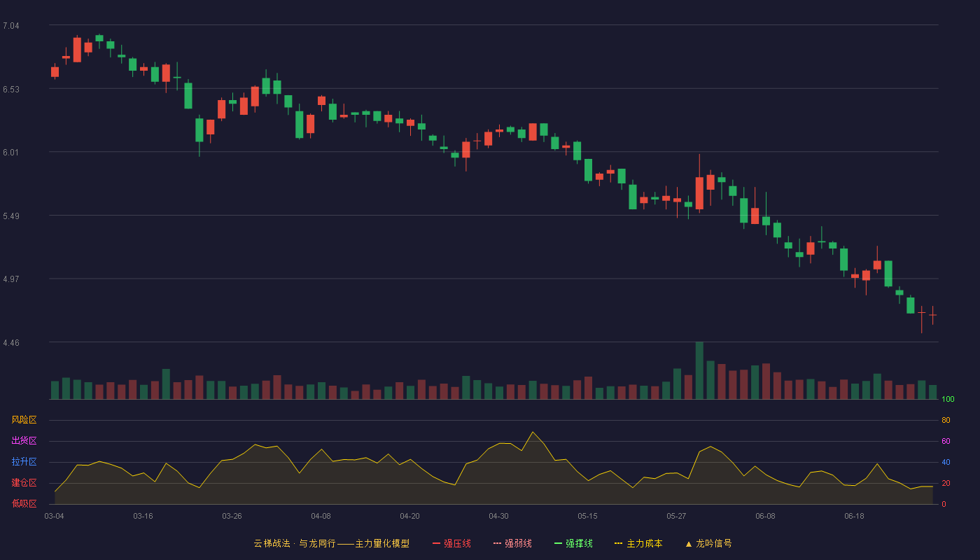Select the tallest volume bar in the chart
980x560 pixels.
tap(699, 371)
